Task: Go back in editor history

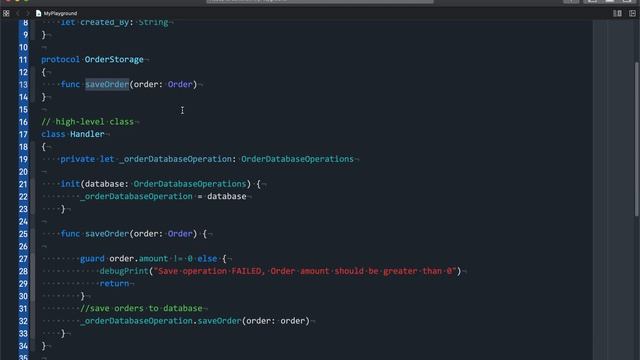Action: click(18, 13)
